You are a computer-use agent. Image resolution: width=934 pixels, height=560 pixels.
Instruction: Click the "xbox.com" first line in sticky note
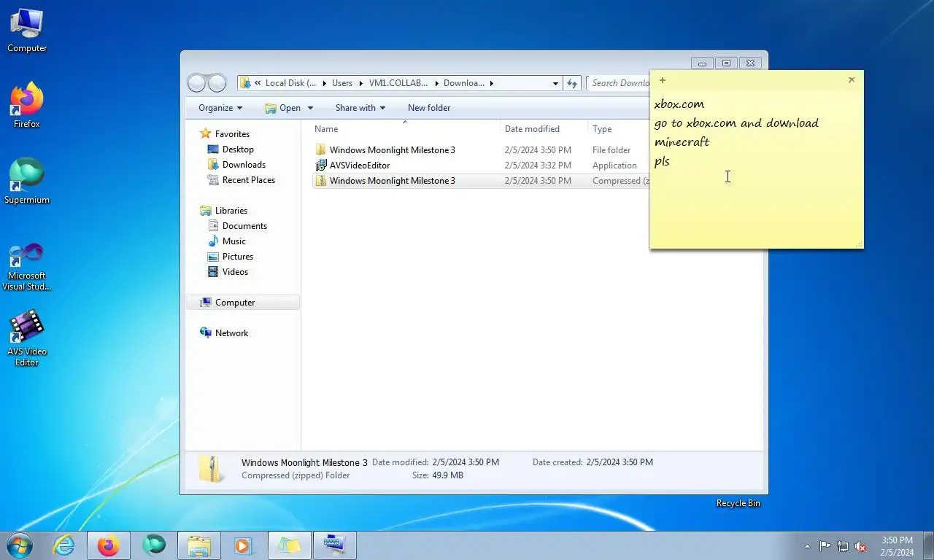[679, 104]
